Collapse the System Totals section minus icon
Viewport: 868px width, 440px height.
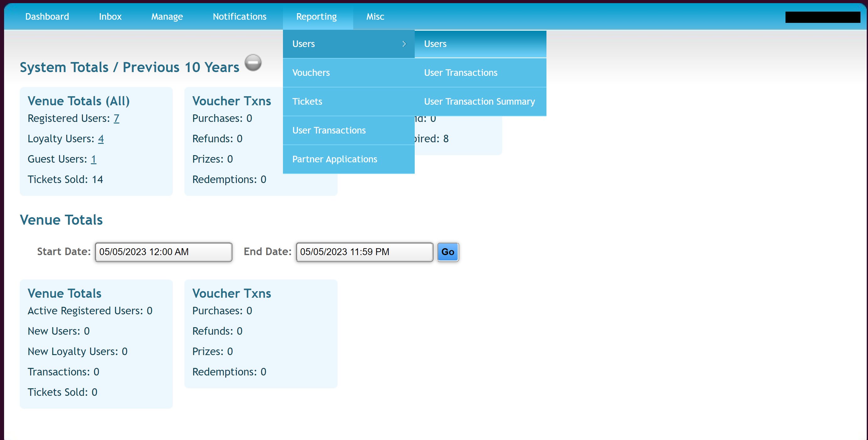pyautogui.click(x=253, y=63)
